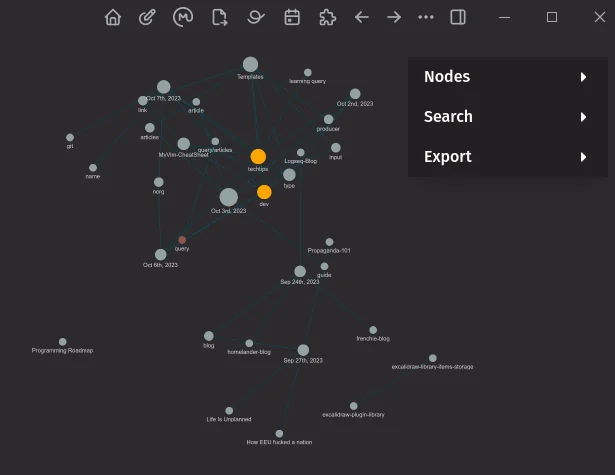Select the articles graph node

click(x=150, y=127)
